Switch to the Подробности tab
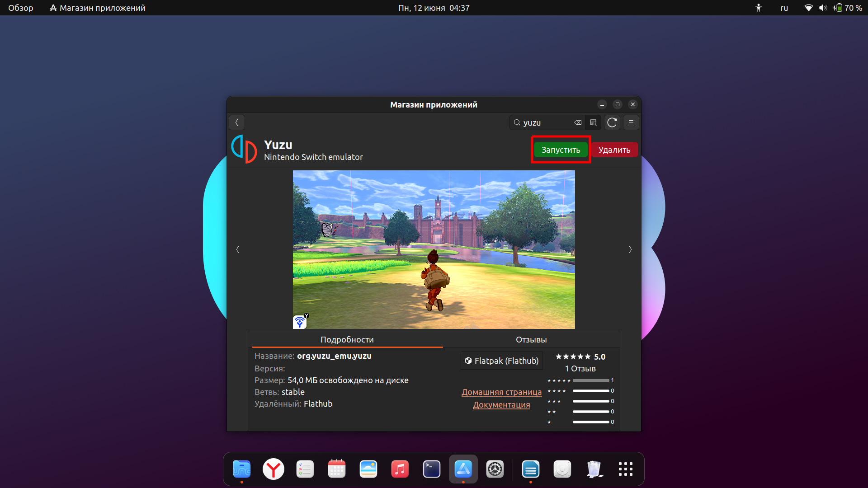Image resolution: width=868 pixels, height=488 pixels. click(x=347, y=339)
